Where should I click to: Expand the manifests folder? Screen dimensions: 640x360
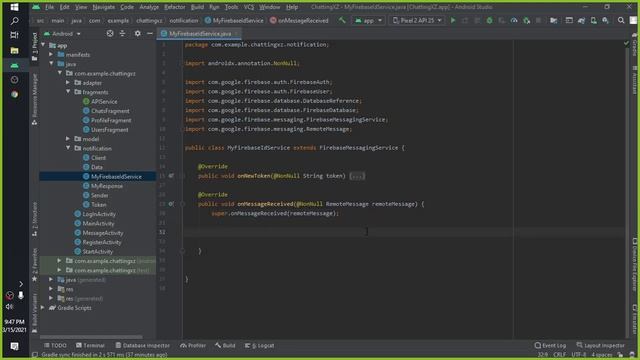[x=51, y=54]
